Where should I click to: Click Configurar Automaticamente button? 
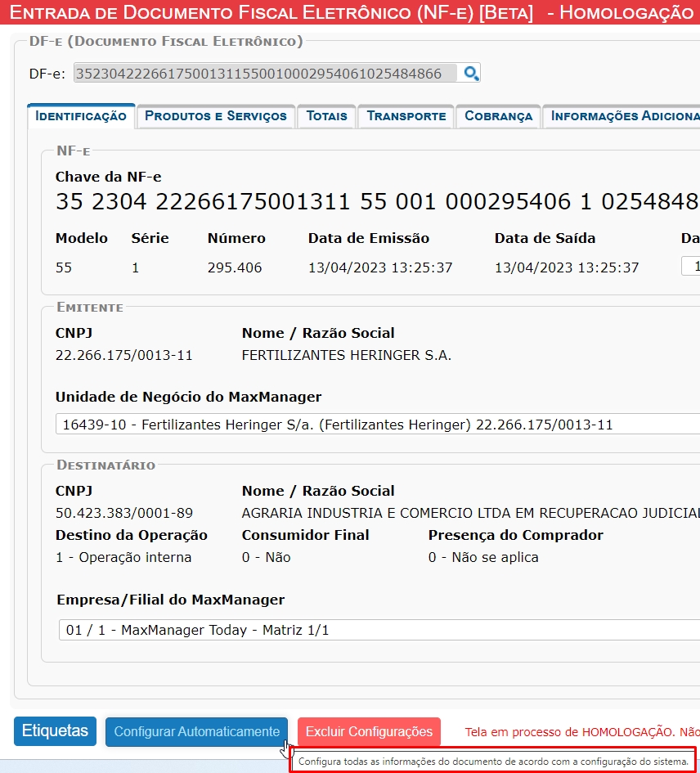197,731
